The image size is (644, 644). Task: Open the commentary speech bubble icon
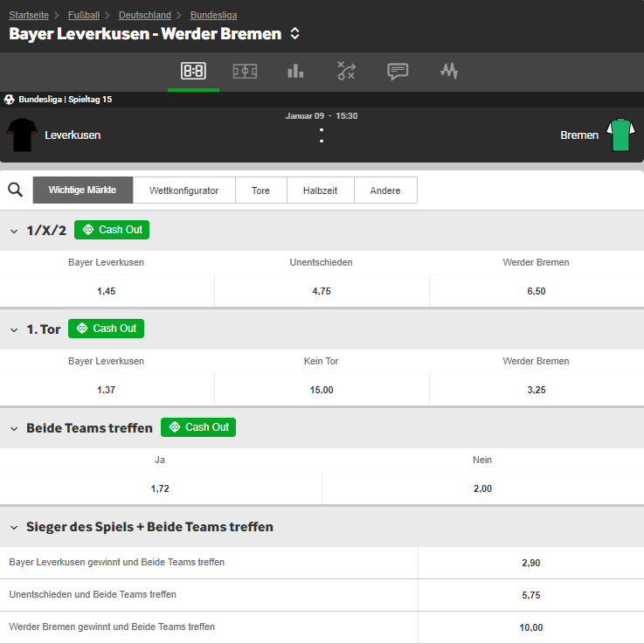[398, 72]
